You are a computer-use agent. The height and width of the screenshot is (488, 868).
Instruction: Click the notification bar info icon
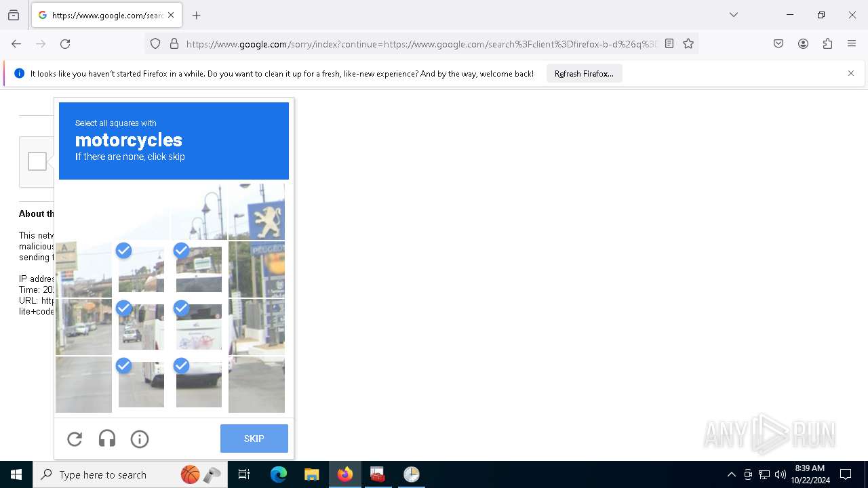(19, 73)
